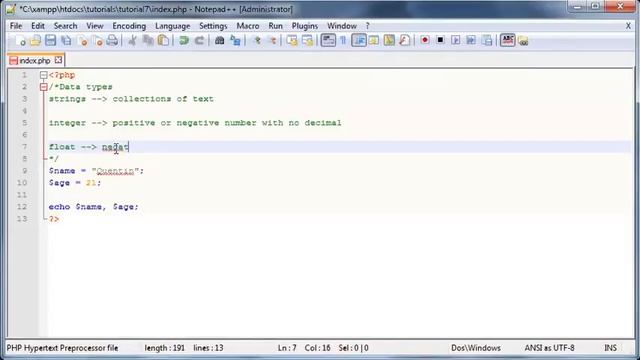Close the index.php tab with its X
The image size is (640, 360).
coord(58,60)
